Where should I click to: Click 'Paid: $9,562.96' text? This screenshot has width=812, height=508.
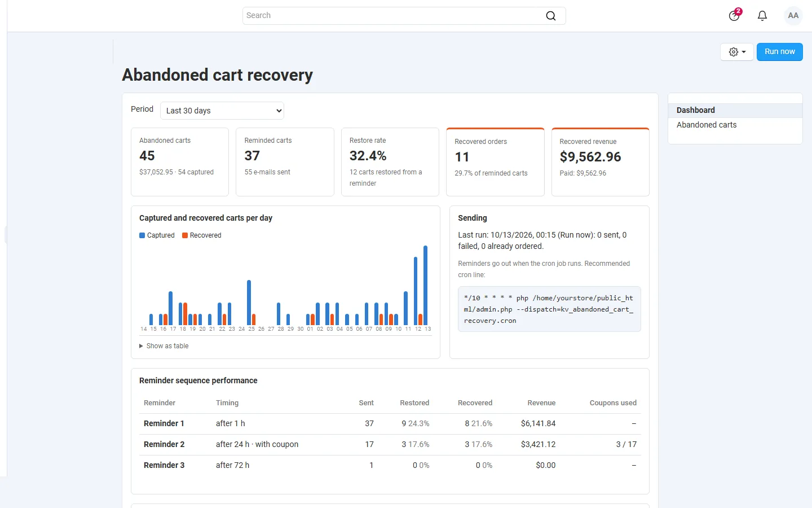point(583,173)
